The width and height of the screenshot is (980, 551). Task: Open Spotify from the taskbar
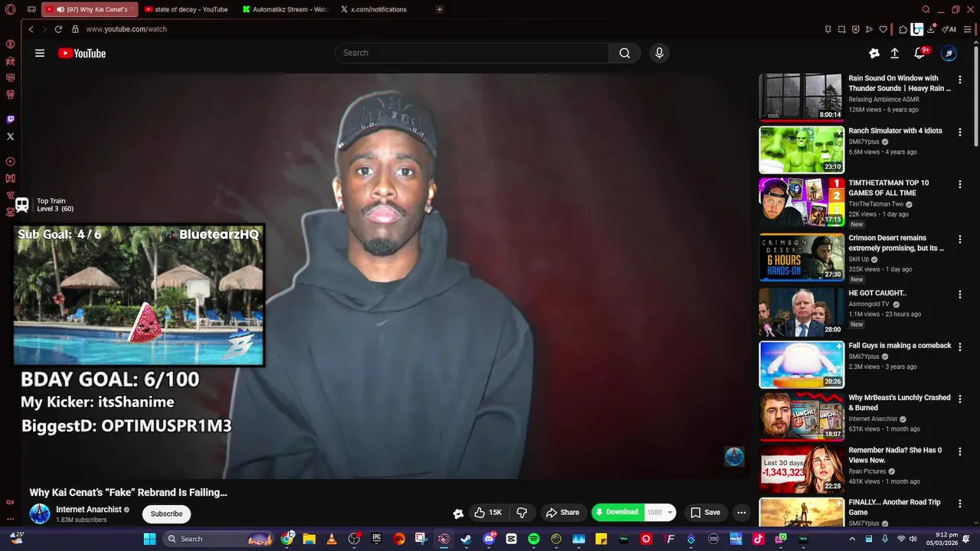pos(534,539)
